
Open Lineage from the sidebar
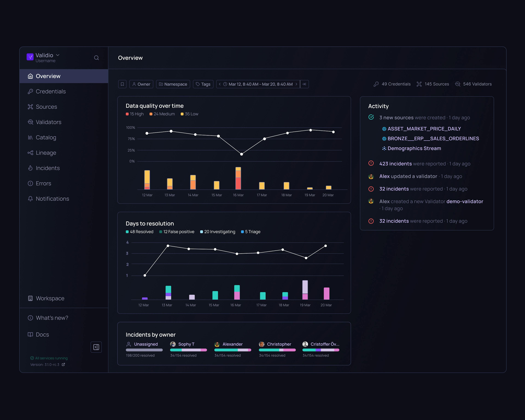pos(46,153)
